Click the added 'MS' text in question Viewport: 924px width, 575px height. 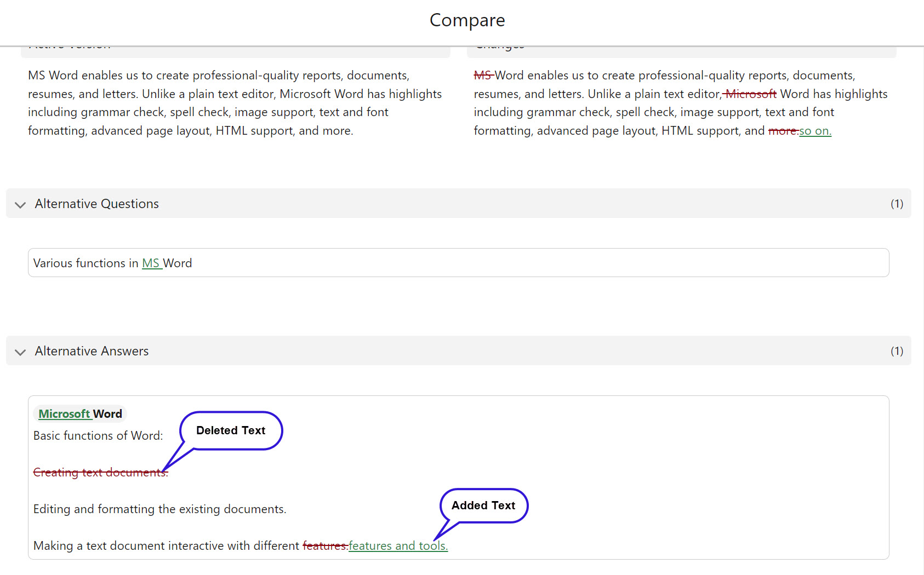(x=151, y=263)
